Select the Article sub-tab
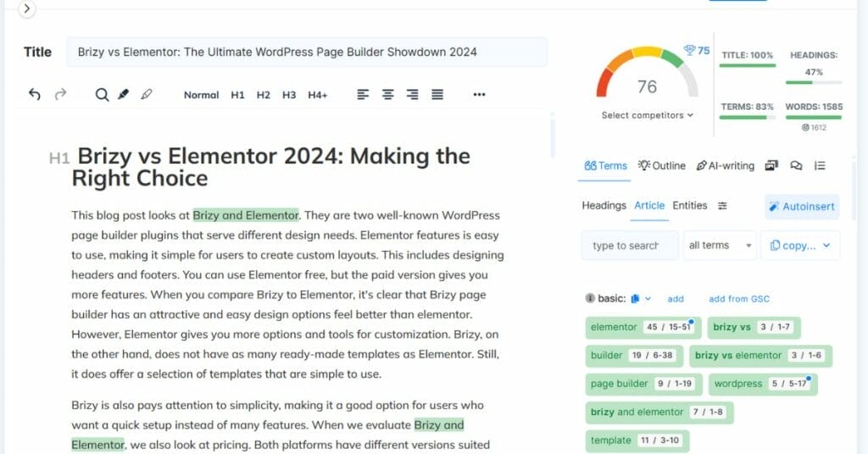Viewport: 868px width, 454px height. coord(649,206)
